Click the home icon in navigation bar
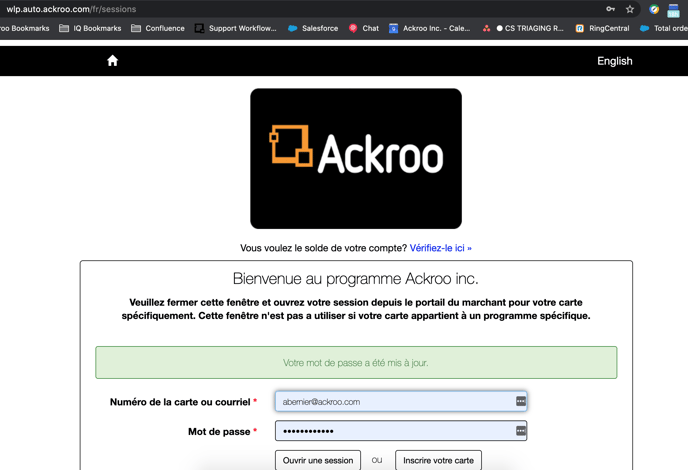Viewport: 688px width, 470px height. pyautogui.click(x=112, y=61)
